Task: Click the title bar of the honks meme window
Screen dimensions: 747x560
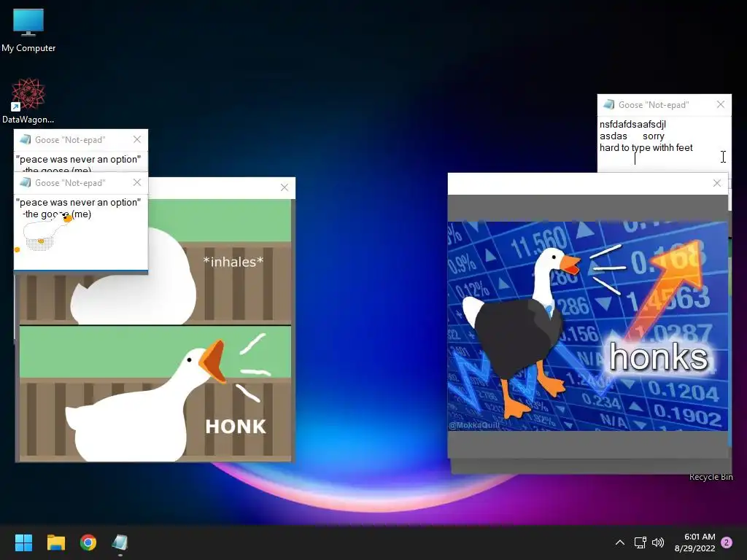Action: point(587,184)
